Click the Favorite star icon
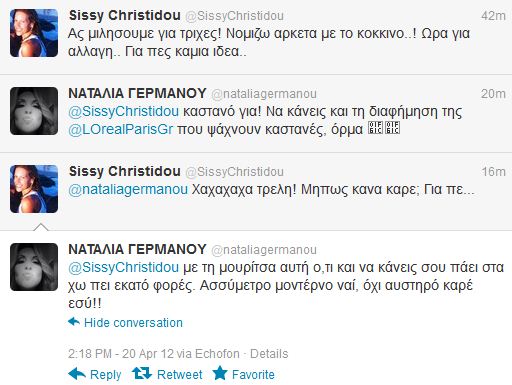 tap(220, 373)
